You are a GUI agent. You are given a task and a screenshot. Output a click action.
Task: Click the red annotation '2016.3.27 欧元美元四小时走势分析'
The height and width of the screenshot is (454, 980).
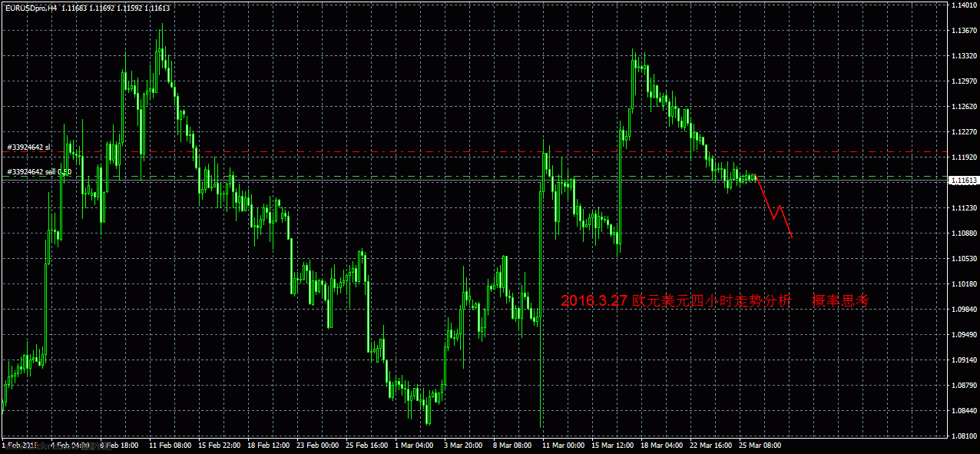[x=676, y=302]
